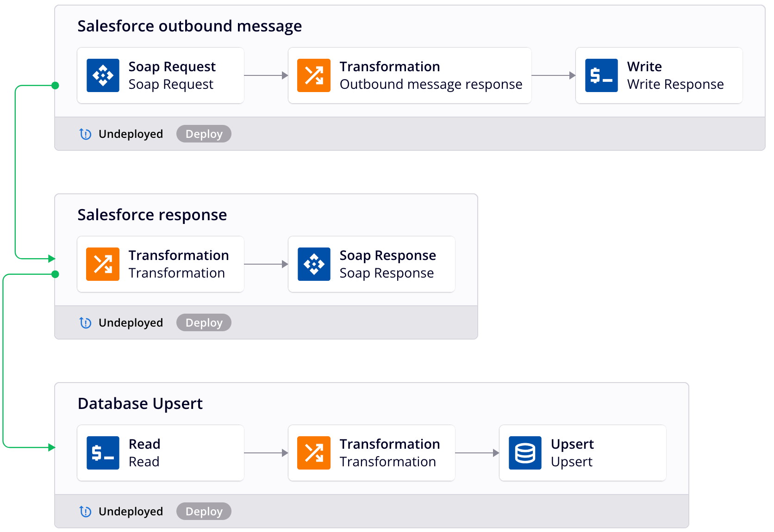774x532 pixels.
Task: Click the Read script icon
Action: tap(103, 453)
